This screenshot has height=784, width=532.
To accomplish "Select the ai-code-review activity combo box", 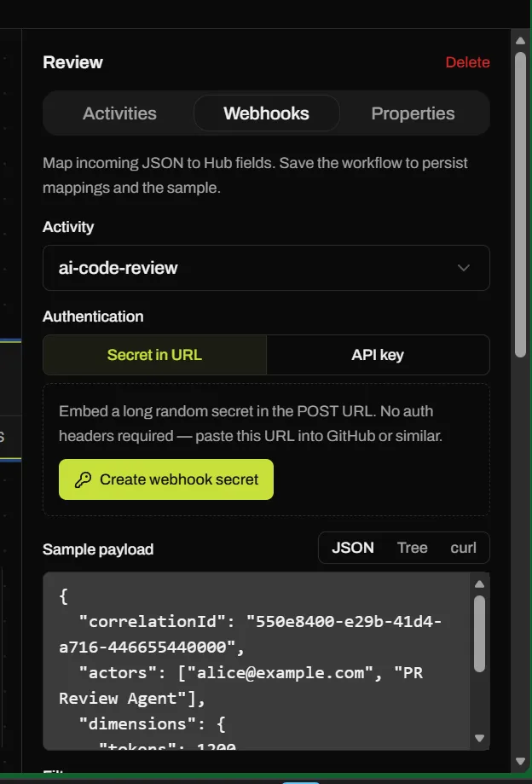I will tap(266, 268).
